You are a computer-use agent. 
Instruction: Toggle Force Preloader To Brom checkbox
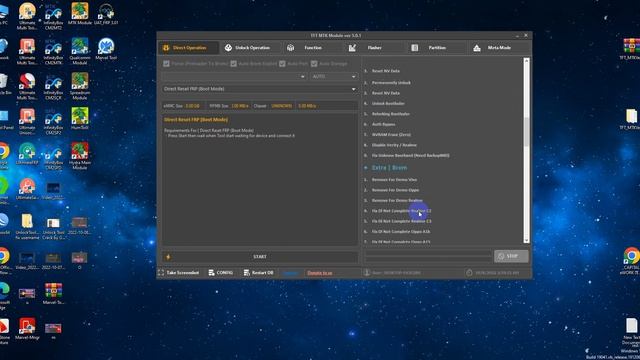coord(167,64)
